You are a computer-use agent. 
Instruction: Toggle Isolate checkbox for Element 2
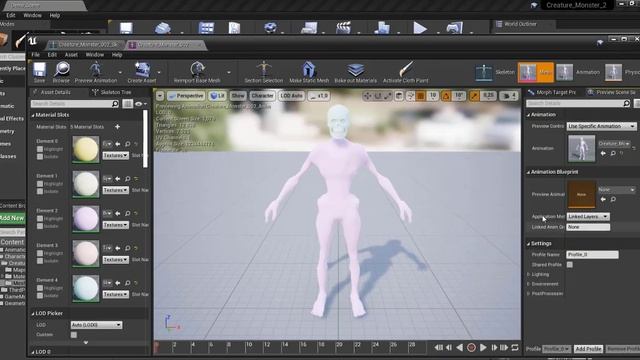pos(40,226)
